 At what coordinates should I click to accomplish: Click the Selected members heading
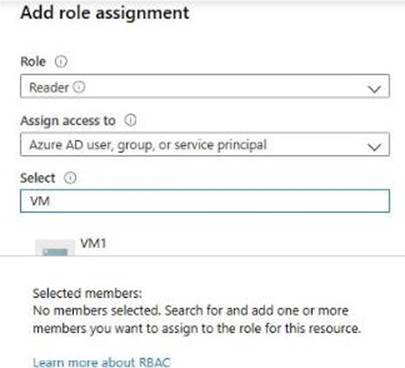click(x=87, y=293)
